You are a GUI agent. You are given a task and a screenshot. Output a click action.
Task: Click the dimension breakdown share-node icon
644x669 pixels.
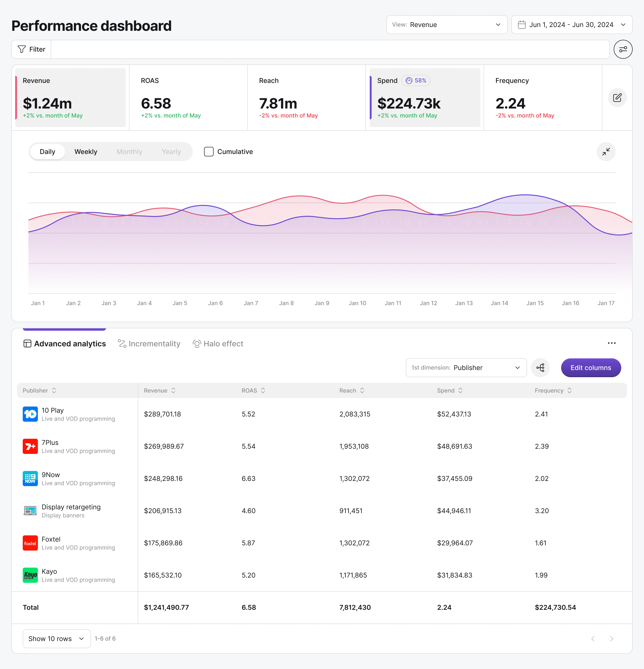click(x=540, y=368)
